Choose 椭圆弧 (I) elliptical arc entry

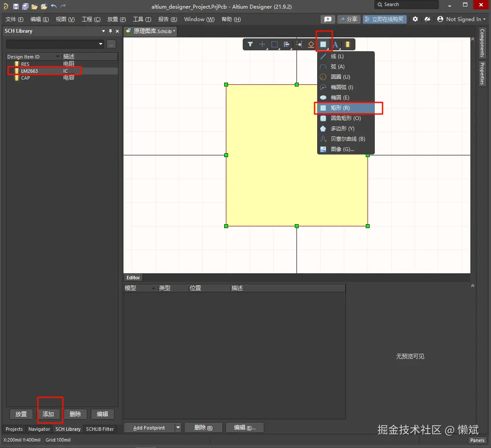[346, 87]
